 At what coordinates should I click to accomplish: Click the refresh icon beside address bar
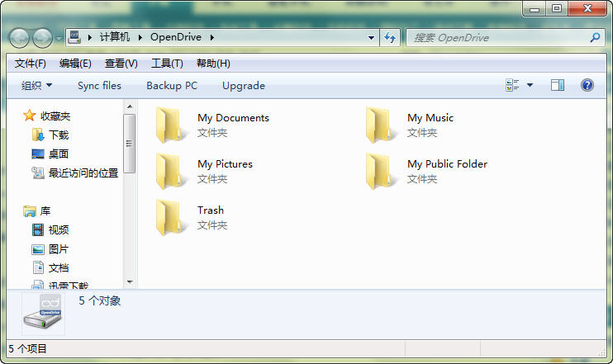[391, 37]
